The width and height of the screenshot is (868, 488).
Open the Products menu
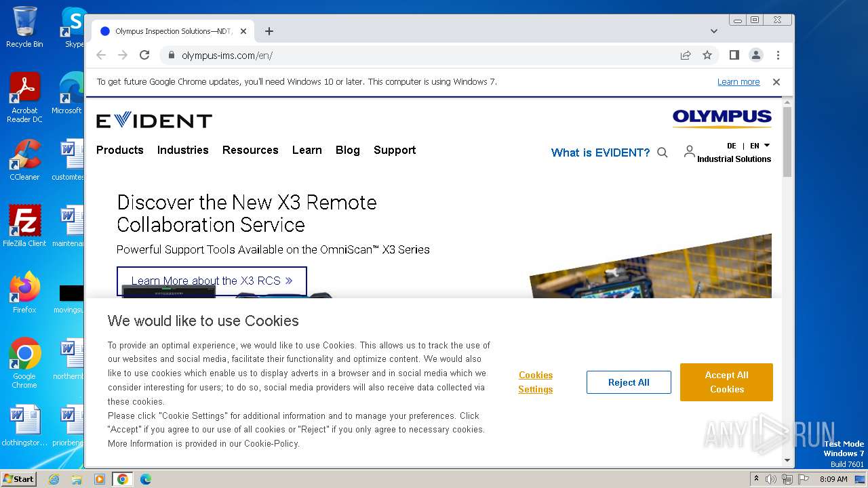tap(120, 150)
